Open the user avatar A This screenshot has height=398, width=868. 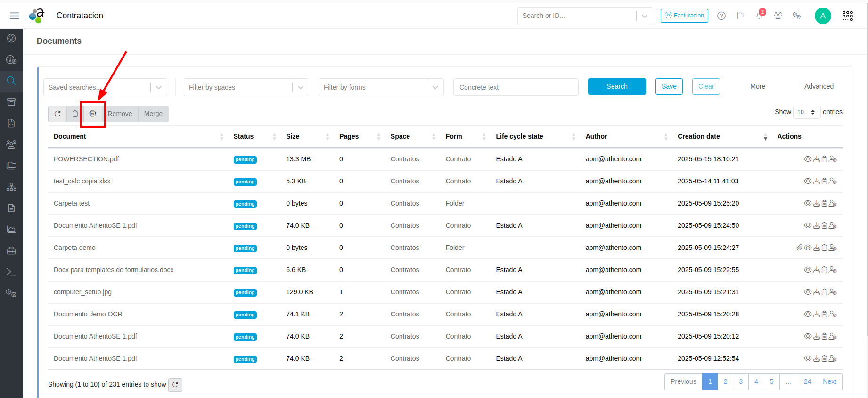822,16
